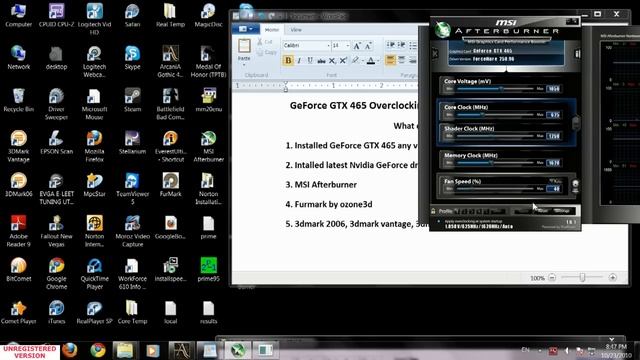Viewport: 640px width, 360px height.
Task: Click Google Chrome icon in the taskbar
Action: (98, 350)
